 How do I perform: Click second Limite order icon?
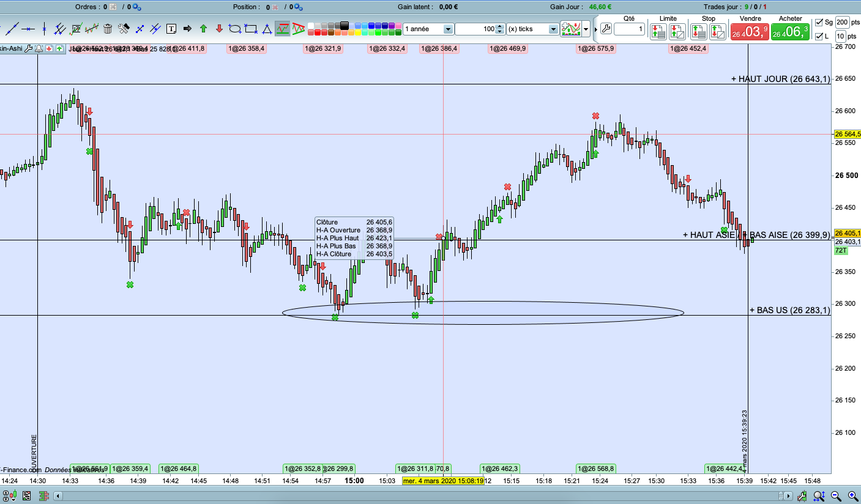676,31
